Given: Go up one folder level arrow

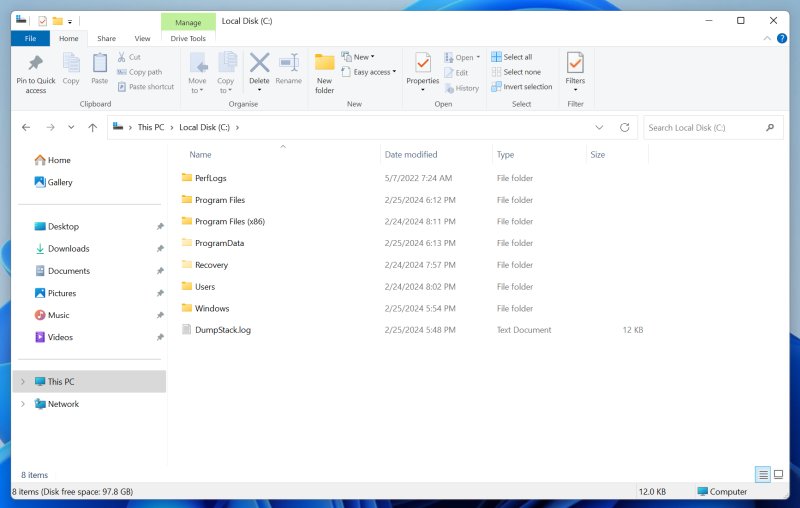Looking at the screenshot, I should click(92, 128).
